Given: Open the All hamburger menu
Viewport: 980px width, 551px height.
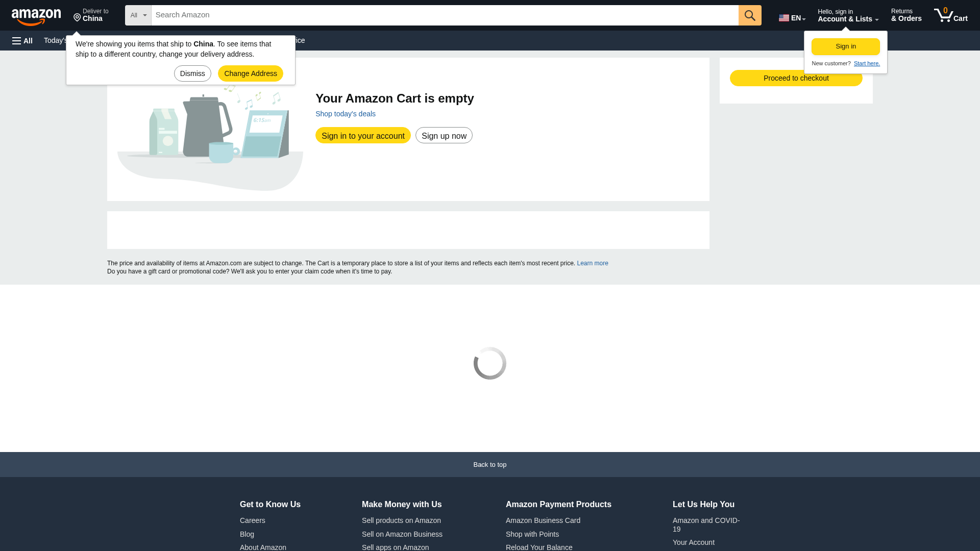Looking at the screenshot, I should pos(22,41).
